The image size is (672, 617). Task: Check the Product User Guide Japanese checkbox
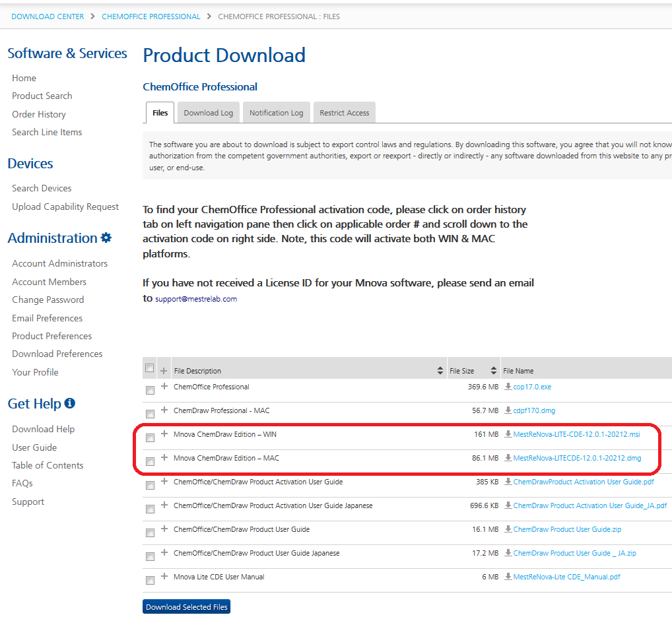150,556
